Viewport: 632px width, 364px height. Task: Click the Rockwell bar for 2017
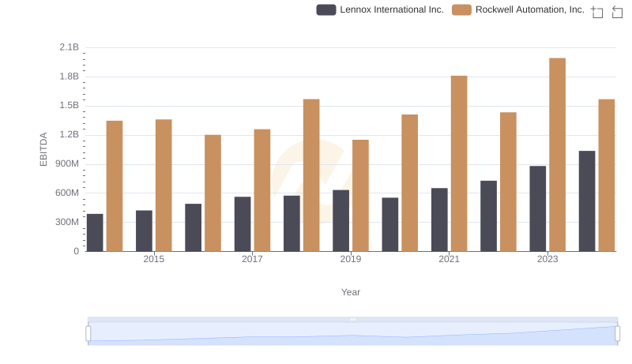click(262, 190)
